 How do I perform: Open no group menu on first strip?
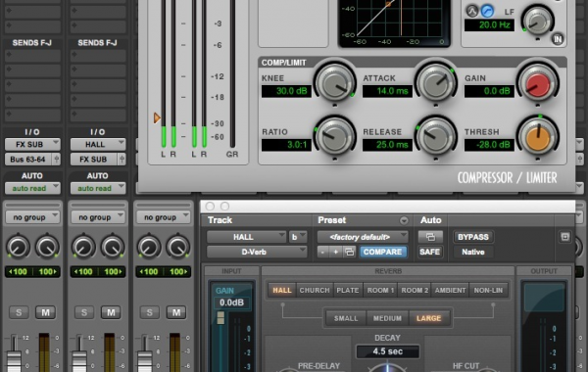point(32,217)
